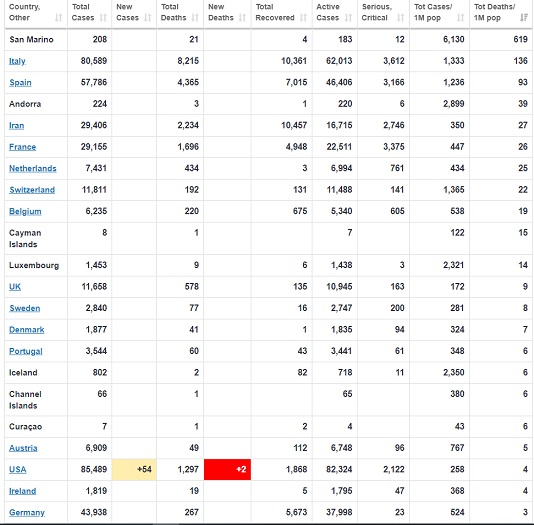Image resolution: width=534 pixels, height=525 pixels.
Task: Sort by New Deaths column arrows
Action: click(x=242, y=18)
